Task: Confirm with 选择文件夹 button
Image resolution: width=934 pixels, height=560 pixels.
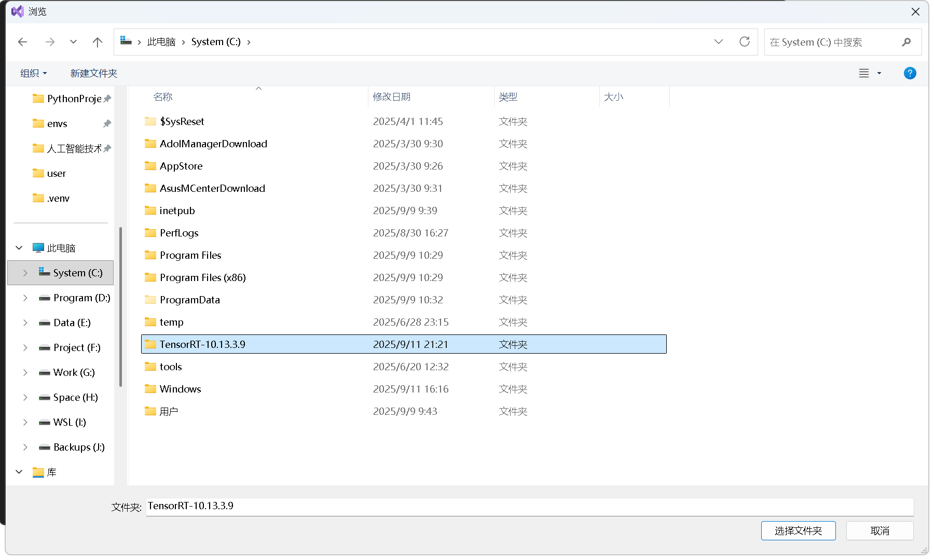Action: (x=798, y=531)
